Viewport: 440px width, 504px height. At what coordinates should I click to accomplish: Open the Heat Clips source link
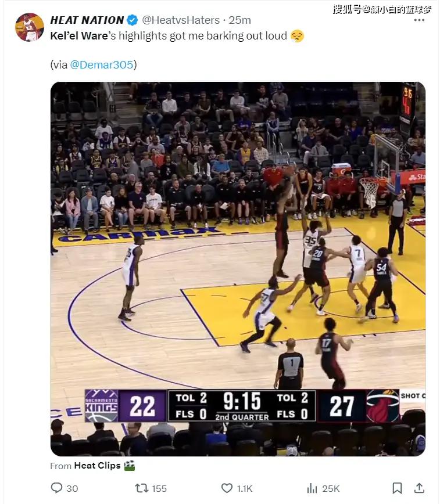[97, 466]
